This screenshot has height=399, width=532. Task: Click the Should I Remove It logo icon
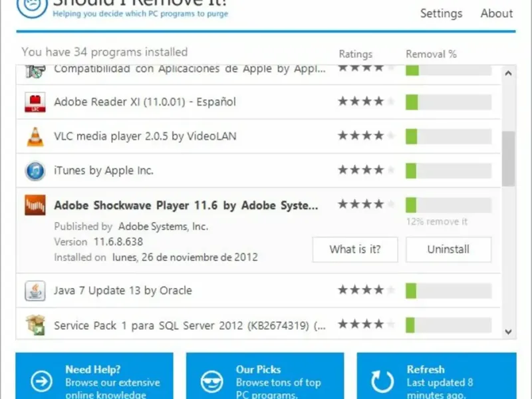tap(32, 7)
